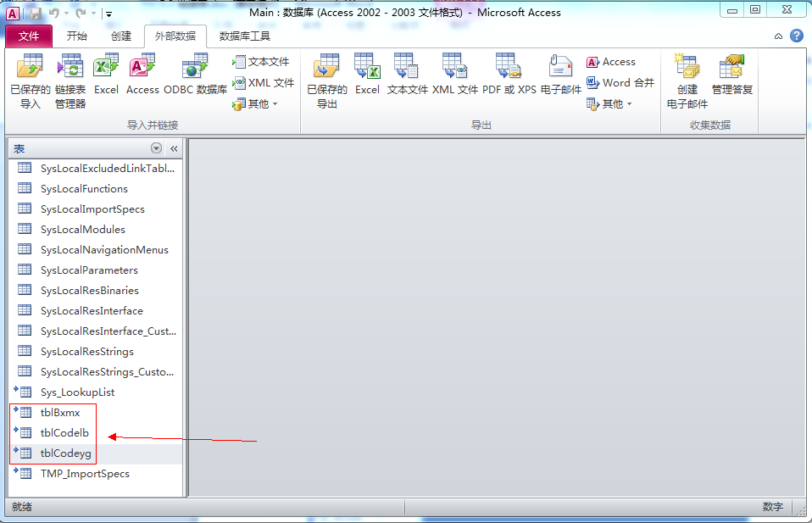Export to PDF or XPS
The width and height of the screenshot is (812, 523).
[509, 75]
